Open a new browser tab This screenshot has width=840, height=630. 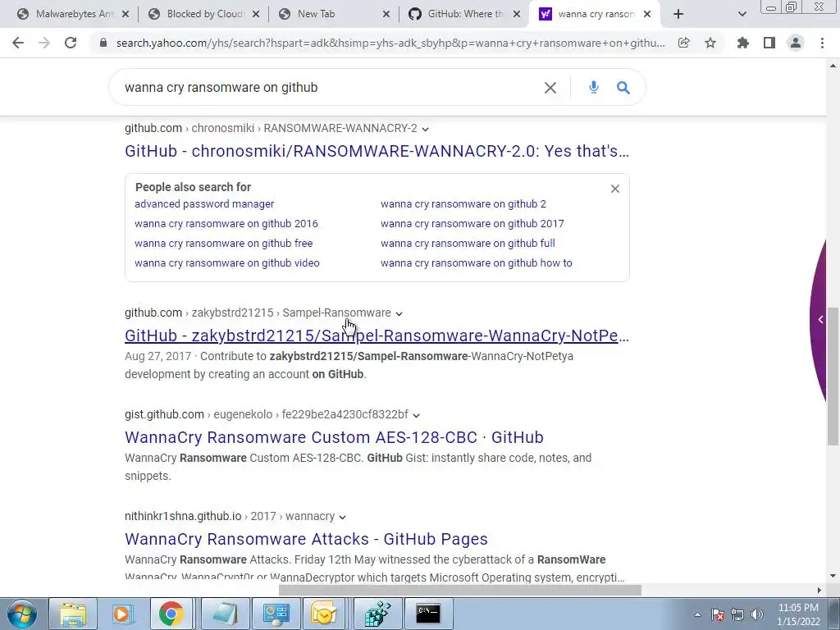(x=678, y=14)
